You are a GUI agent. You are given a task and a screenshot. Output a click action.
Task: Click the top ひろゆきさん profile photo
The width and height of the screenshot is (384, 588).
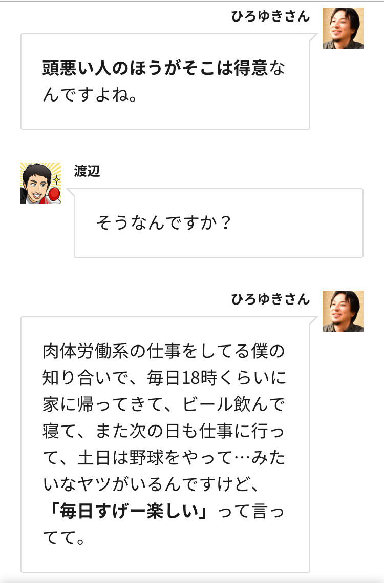[x=343, y=28]
